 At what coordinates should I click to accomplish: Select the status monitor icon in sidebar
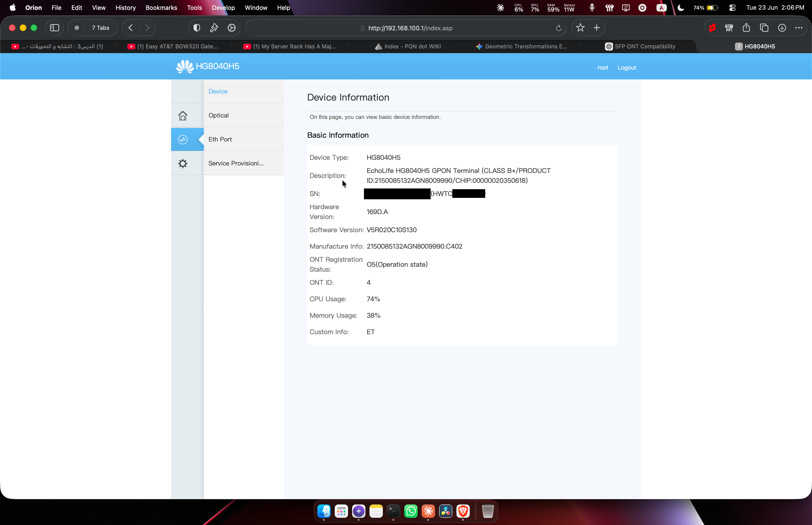click(183, 139)
